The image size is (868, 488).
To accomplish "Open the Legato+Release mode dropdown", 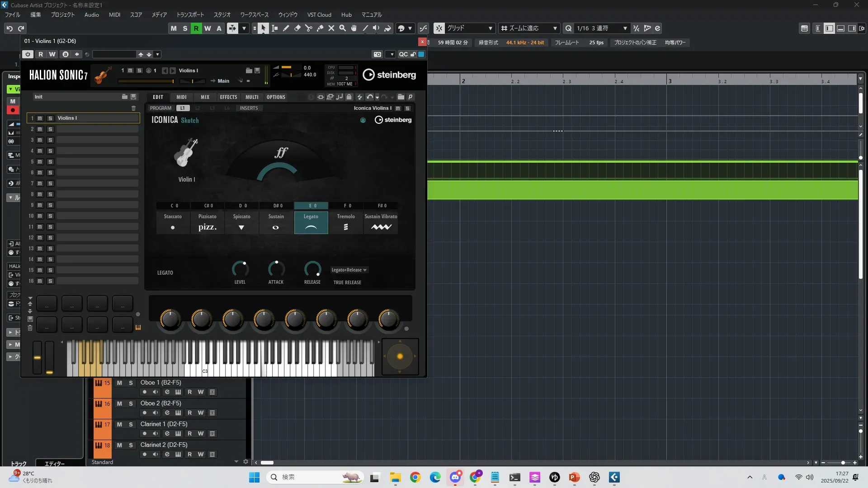I will pyautogui.click(x=349, y=270).
